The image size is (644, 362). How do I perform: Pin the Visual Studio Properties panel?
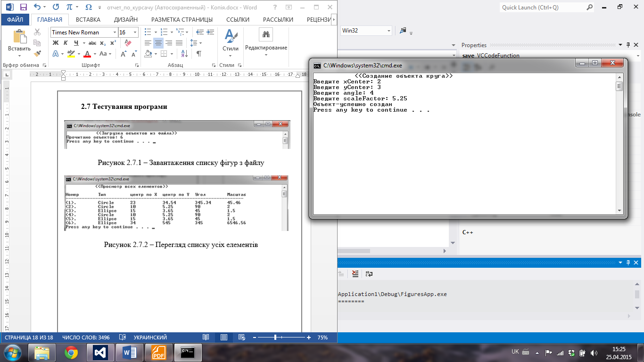point(627,45)
